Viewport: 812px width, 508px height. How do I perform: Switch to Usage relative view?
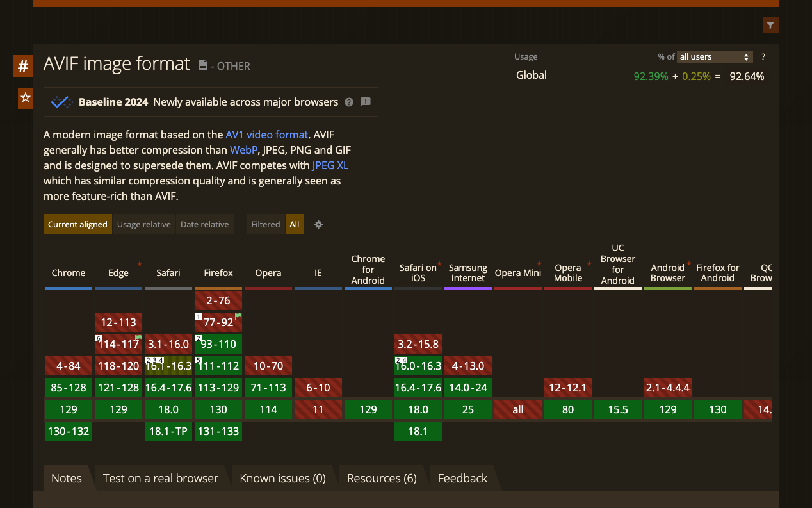point(144,224)
